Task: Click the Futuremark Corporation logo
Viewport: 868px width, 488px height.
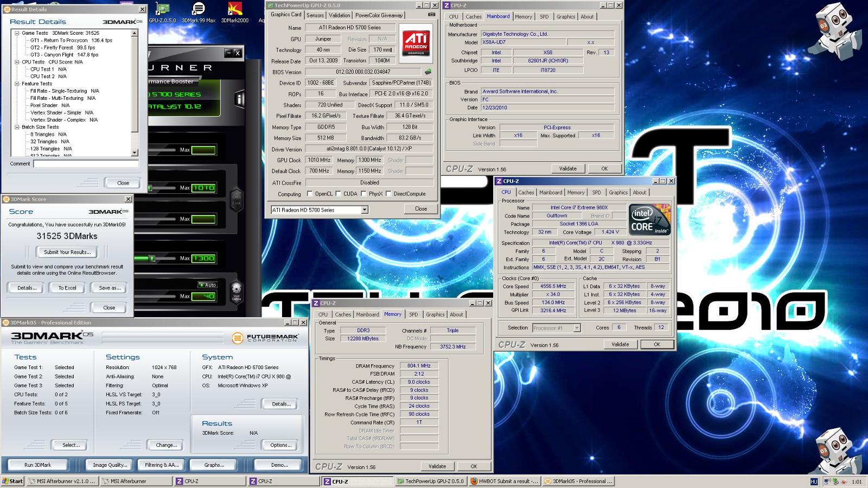Action: coord(265,338)
